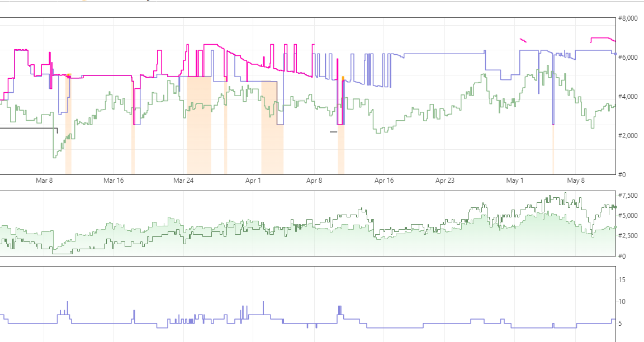The image size is (644, 342).
Task: Click the dark green endpoint dot in middle chart
Action: pyautogui.click(x=615, y=207)
